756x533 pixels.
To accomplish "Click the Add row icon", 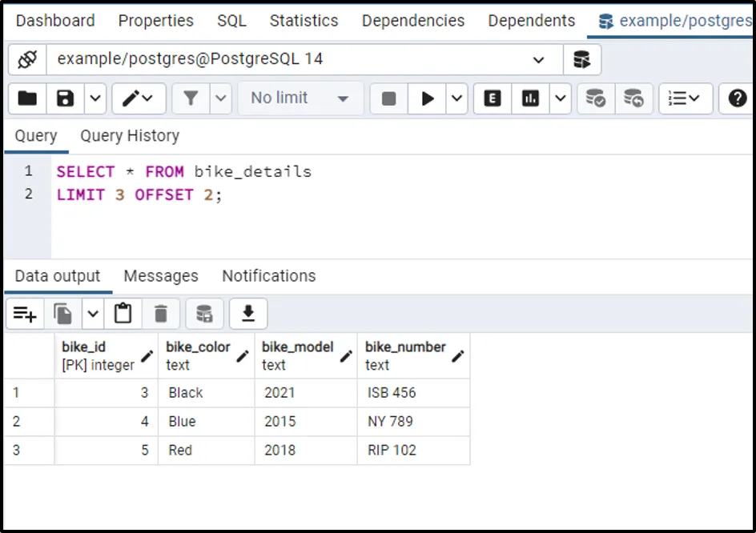I will 25,314.
